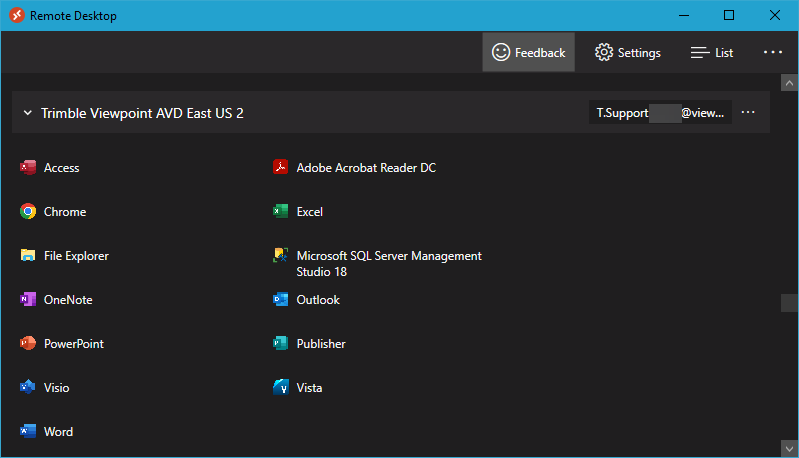Open the Visio app icon
This screenshot has height=458, width=799.
(28, 387)
